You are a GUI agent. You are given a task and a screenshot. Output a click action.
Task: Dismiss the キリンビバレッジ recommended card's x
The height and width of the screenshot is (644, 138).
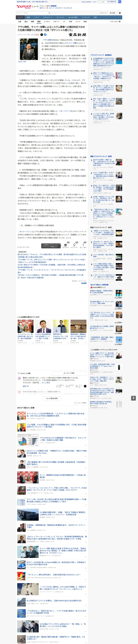[33, 343]
